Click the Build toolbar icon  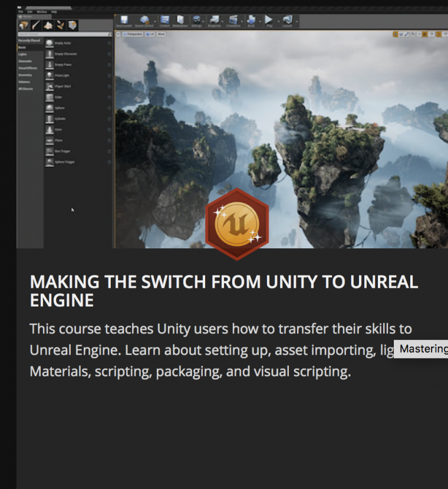click(251, 21)
